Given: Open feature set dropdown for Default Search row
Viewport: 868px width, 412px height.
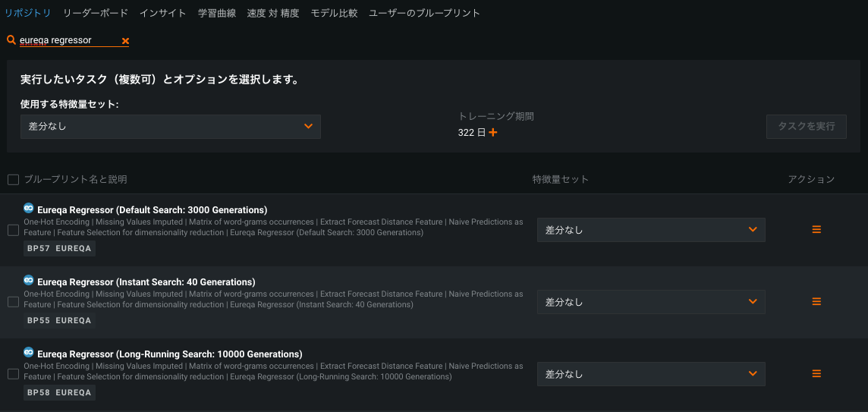Looking at the screenshot, I should 651,229.
